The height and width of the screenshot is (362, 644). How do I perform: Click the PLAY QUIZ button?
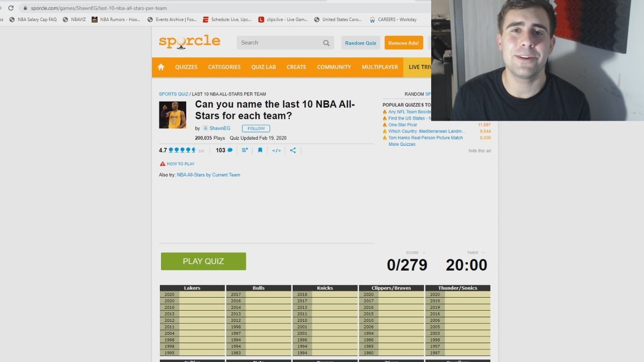[203, 261]
